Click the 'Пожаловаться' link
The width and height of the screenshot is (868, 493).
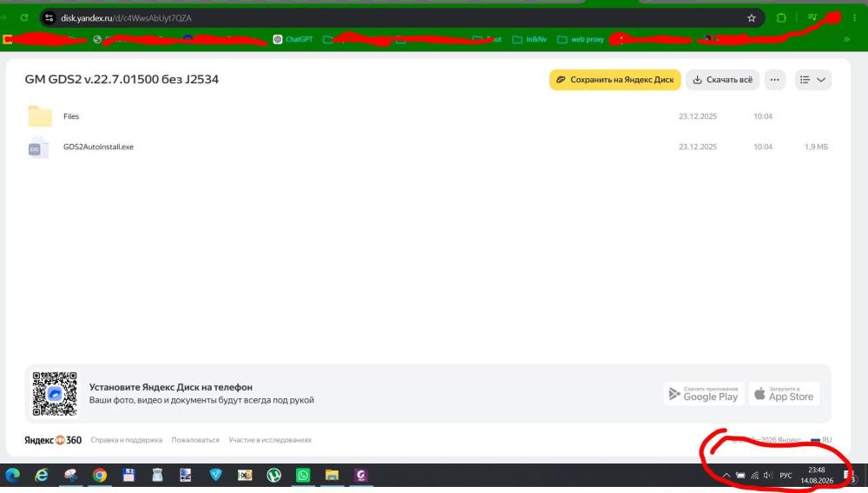(195, 440)
